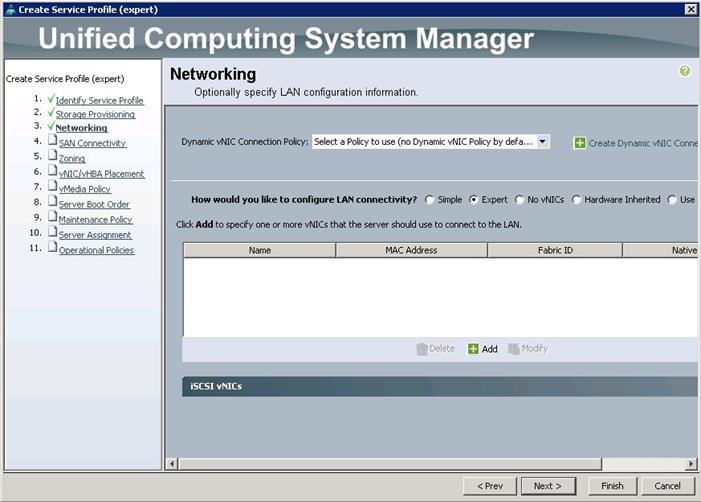
Task: Select the Expert LAN connectivity option
Action: [473, 200]
